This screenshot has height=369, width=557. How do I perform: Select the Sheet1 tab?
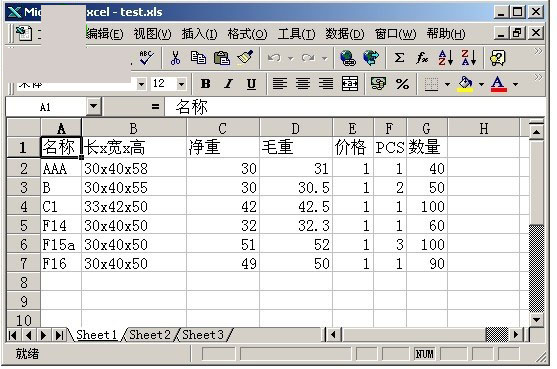coord(96,335)
